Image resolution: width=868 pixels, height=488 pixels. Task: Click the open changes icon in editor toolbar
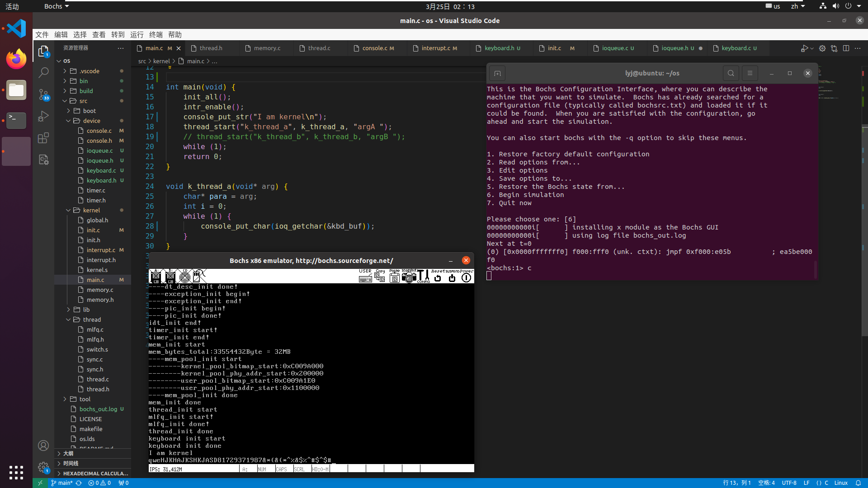pyautogui.click(x=834, y=48)
